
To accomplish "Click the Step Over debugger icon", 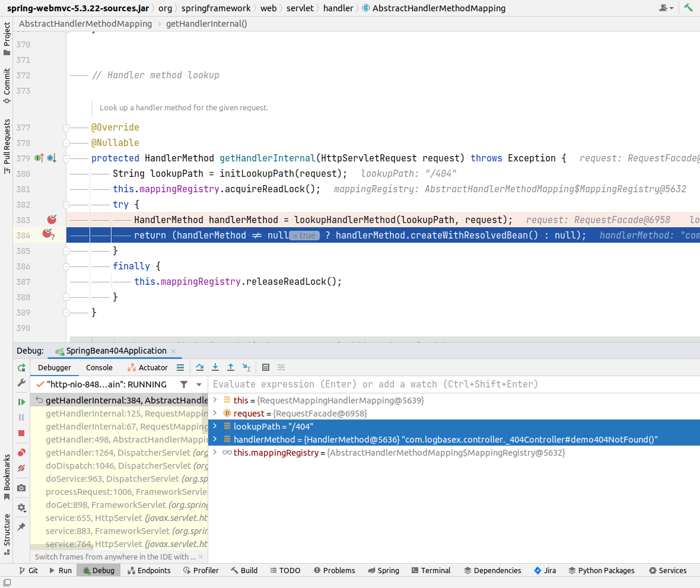I will coord(200,368).
